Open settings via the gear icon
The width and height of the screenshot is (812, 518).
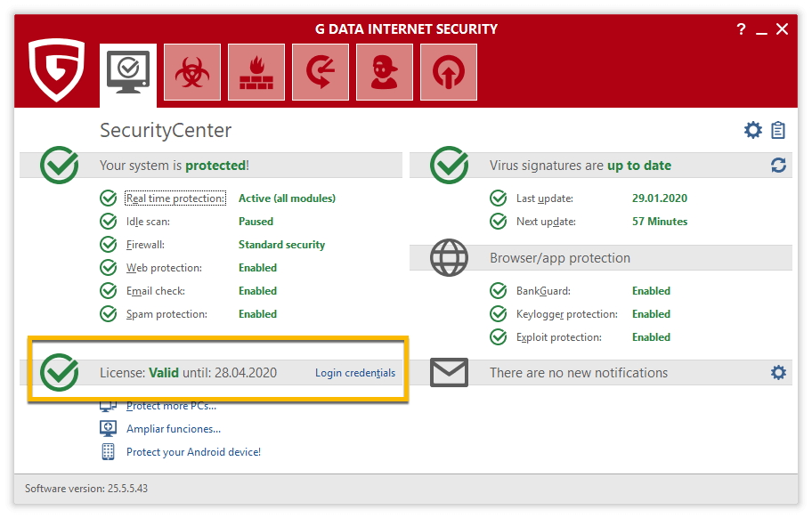[x=752, y=129]
